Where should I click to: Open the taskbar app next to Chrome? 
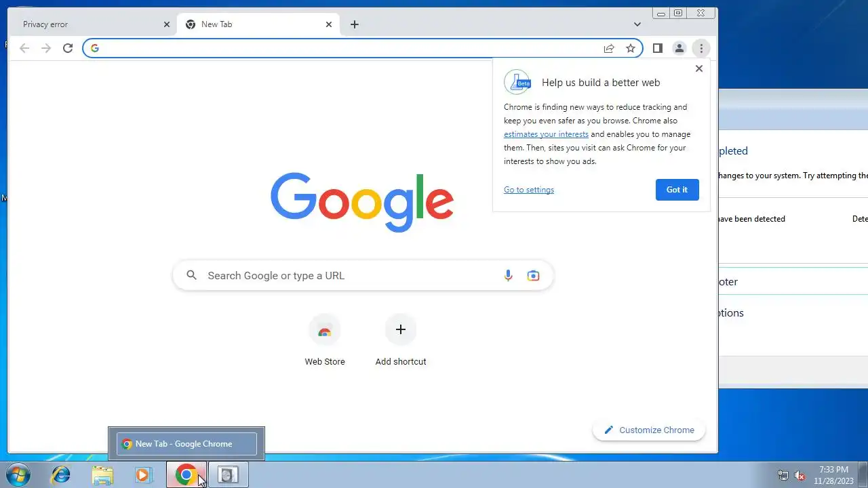[x=229, y=475]
